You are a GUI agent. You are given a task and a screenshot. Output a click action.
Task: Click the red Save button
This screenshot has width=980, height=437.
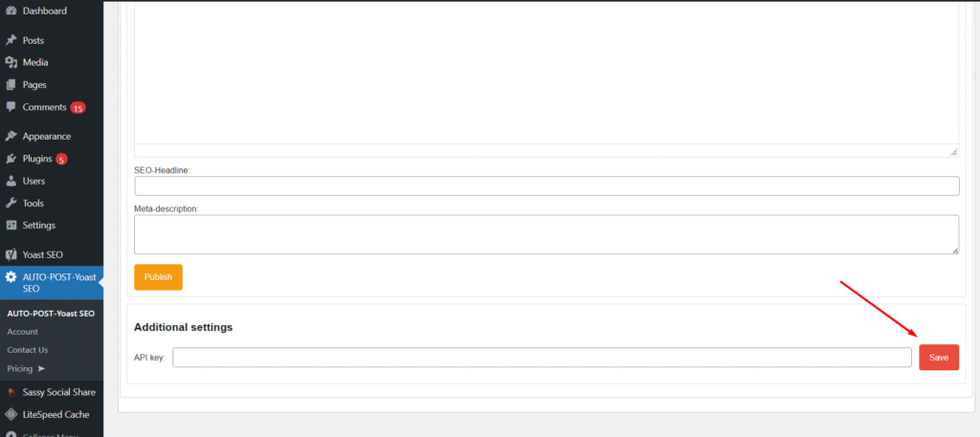pos(939,358)
